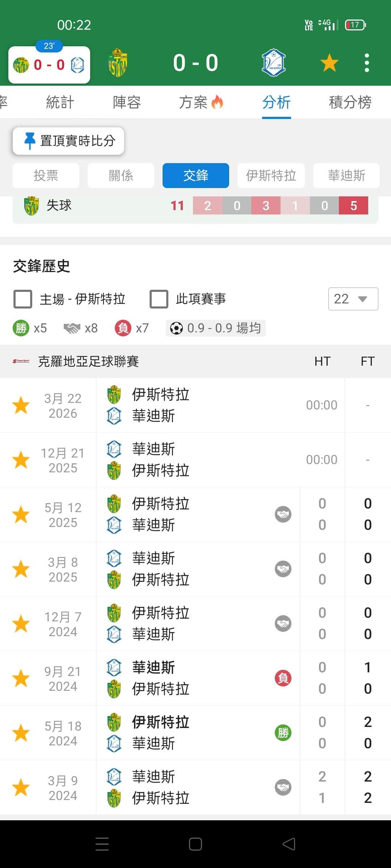Tap the three-dot more options menu
391x868 pixels.
(367, 63)
